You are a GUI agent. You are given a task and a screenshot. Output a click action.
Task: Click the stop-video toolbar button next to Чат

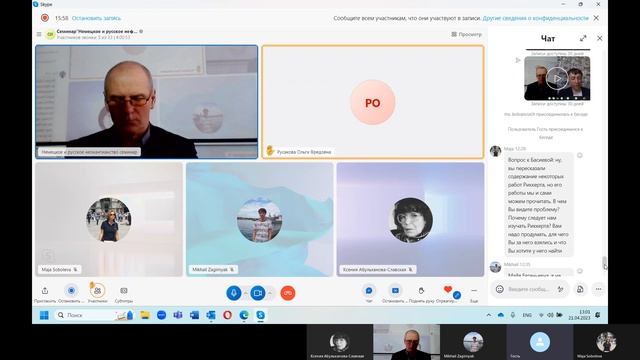(395, 291)
